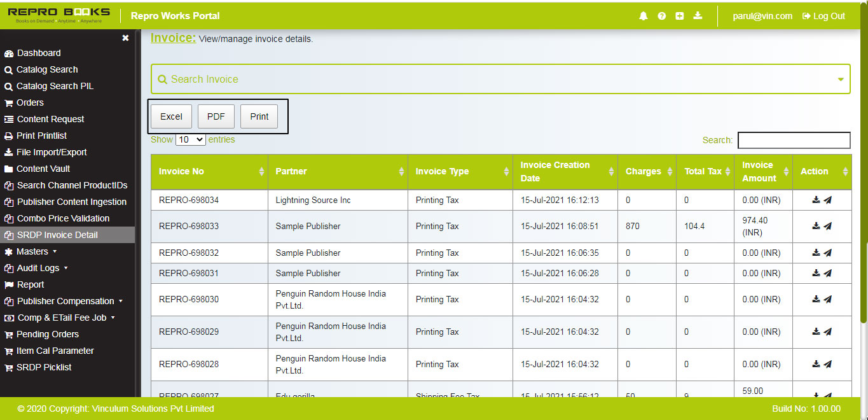This screenshot has width=868, height=420.
Task: Open the Show entries dropdown
Action: [190, 139]
